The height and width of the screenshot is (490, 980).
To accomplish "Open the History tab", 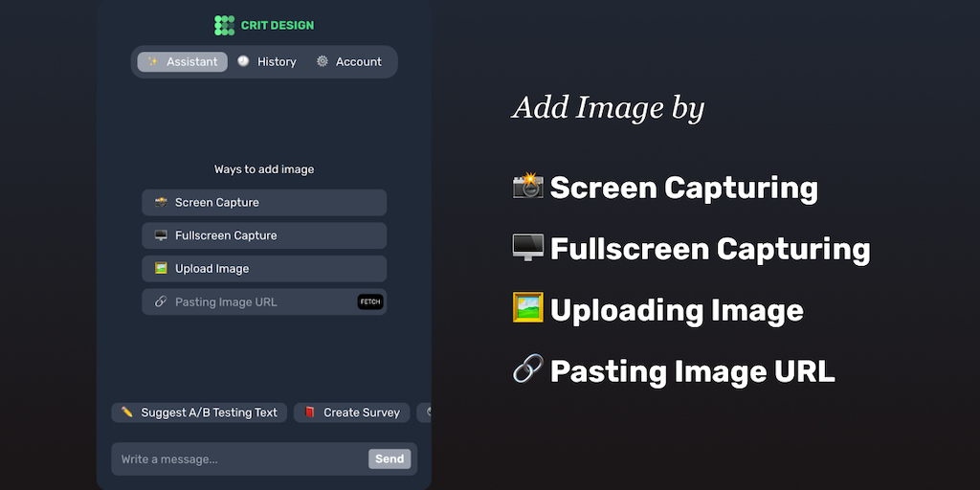I will [x=267, y=62].
